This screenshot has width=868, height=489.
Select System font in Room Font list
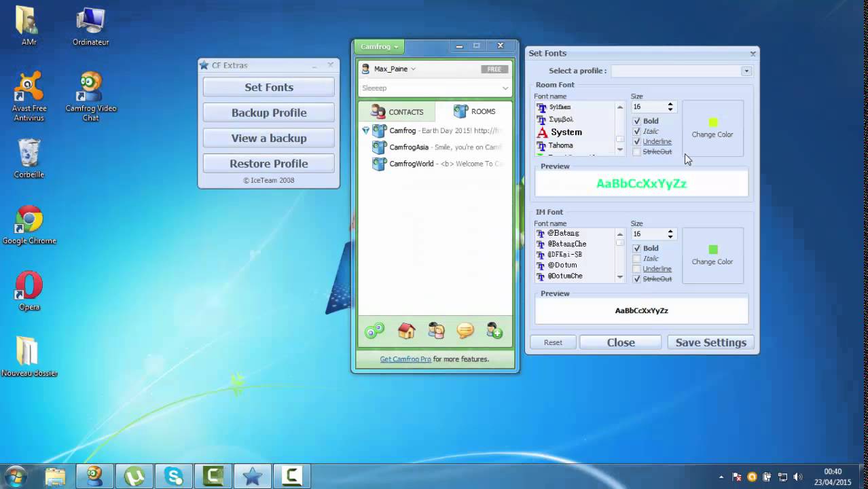click(566, 132)
